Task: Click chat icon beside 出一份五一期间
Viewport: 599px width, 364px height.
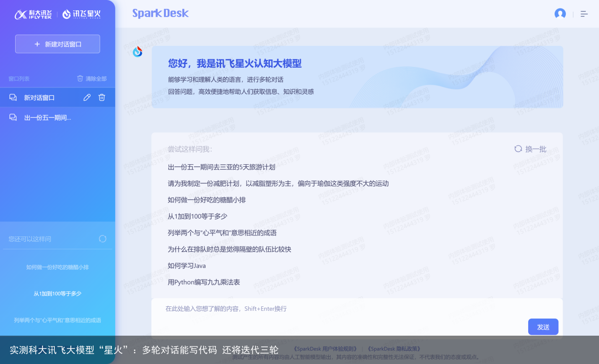Action: pyautogui.click(x=13, y=118)
